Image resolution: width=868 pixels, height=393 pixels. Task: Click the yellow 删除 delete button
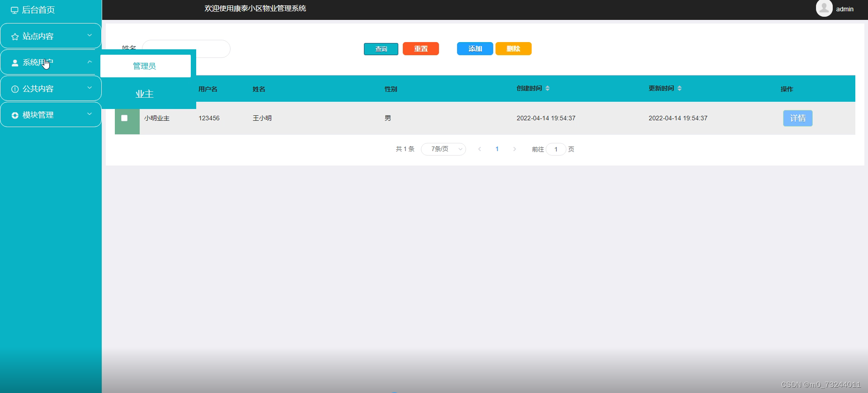click(x=514, y=49)
